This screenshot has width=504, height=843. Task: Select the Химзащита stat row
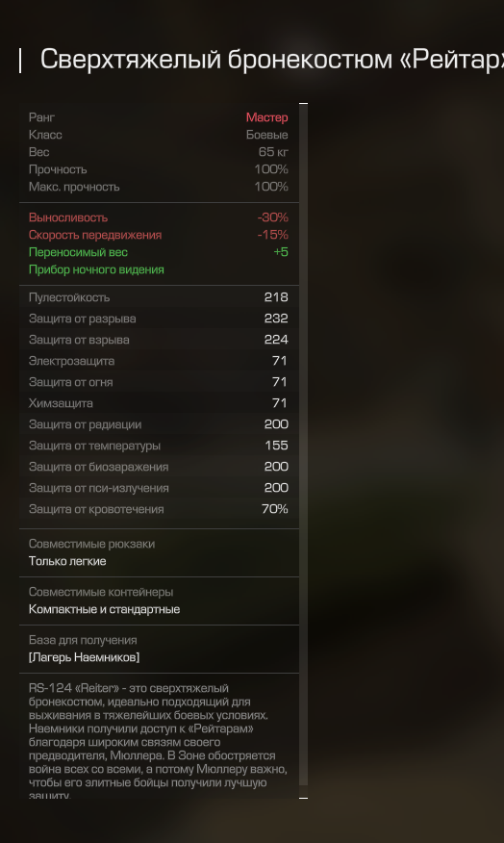159,403
